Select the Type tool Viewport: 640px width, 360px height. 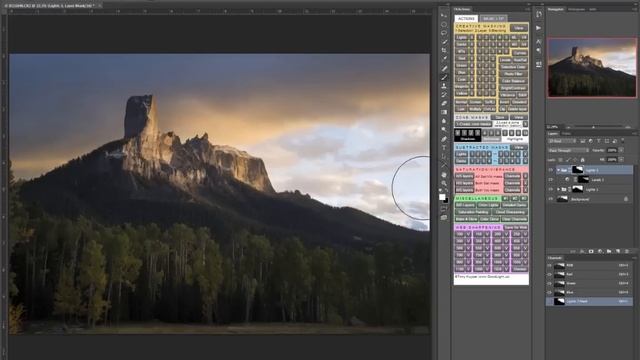(x=444, y=147)
